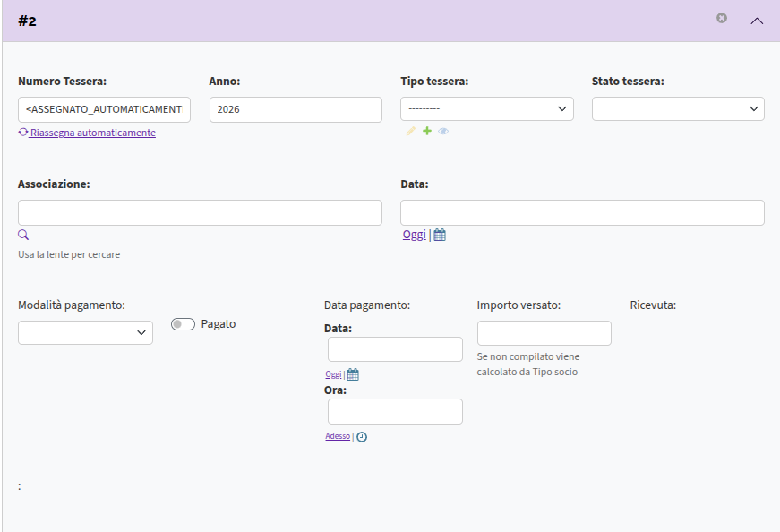Click the "Data pagamento:" label

367,305
